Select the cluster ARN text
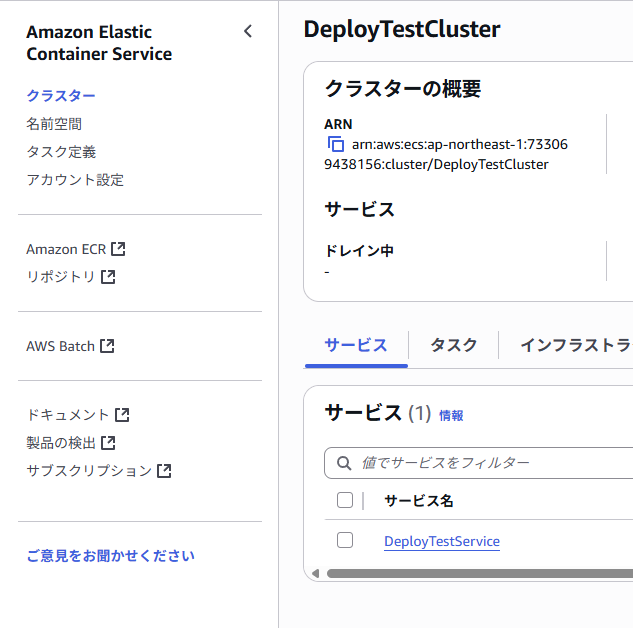The height and width of the screenshot is (628, 633). (x=446, y=154)
